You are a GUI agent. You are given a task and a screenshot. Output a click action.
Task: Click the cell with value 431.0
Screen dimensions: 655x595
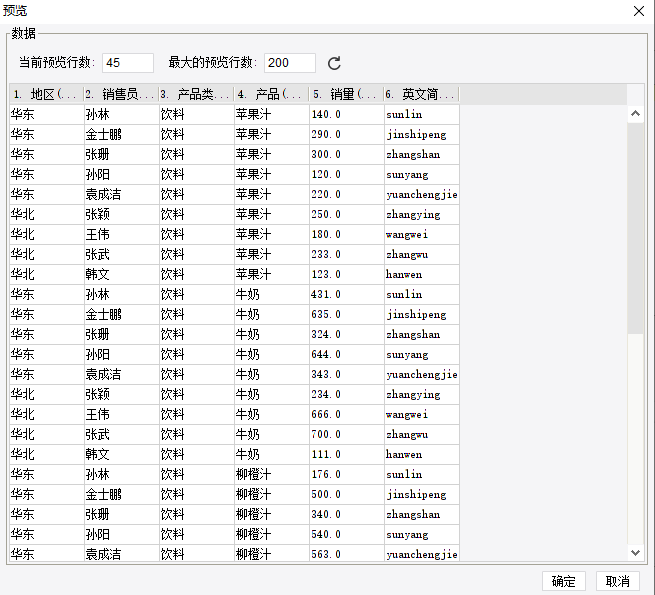[347, 295]
